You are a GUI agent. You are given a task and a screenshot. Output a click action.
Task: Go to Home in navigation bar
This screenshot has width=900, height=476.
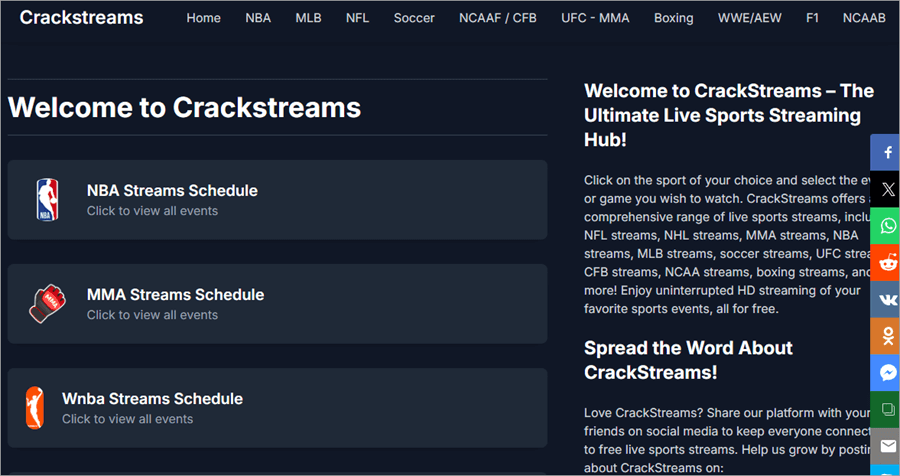click(x=203, y=18)
